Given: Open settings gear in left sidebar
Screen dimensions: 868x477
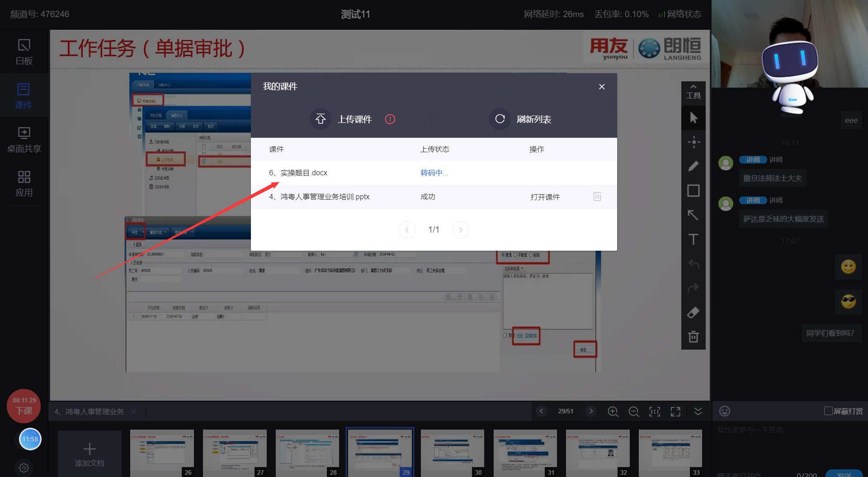Looking at the screenshot, I should click(x=24, y=468).
